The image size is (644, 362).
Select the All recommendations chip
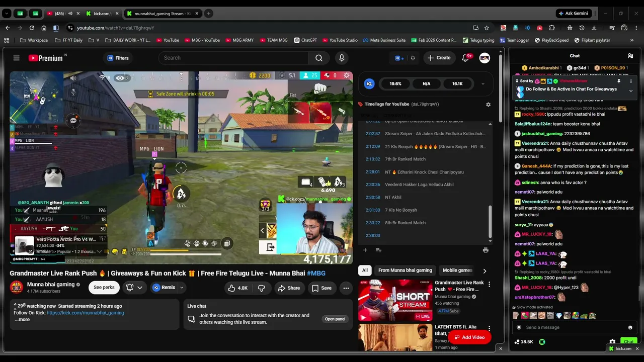pos(365,270)
